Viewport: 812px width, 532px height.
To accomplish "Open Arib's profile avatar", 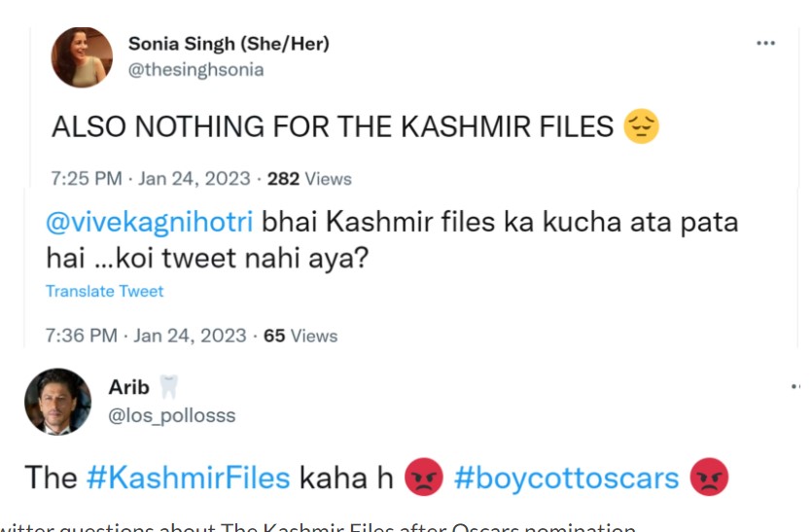I will (58, 402).
